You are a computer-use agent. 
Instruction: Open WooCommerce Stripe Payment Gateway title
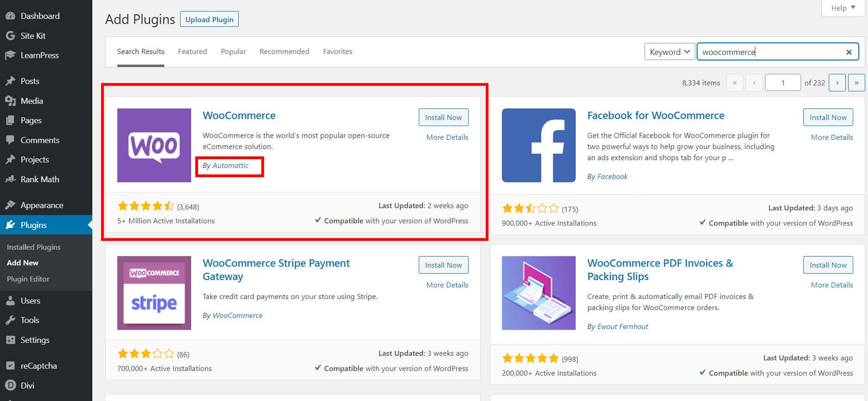click(x=276, y=270)
